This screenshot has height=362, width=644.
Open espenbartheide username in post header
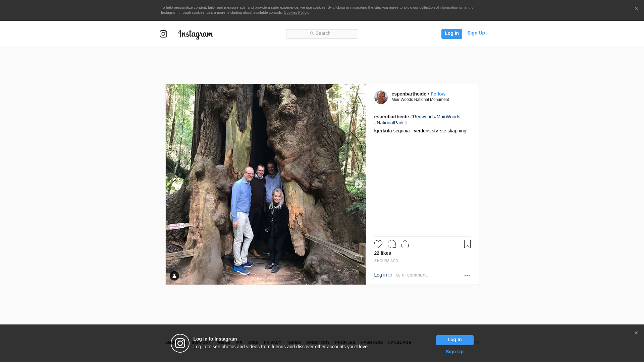[409, 94]
